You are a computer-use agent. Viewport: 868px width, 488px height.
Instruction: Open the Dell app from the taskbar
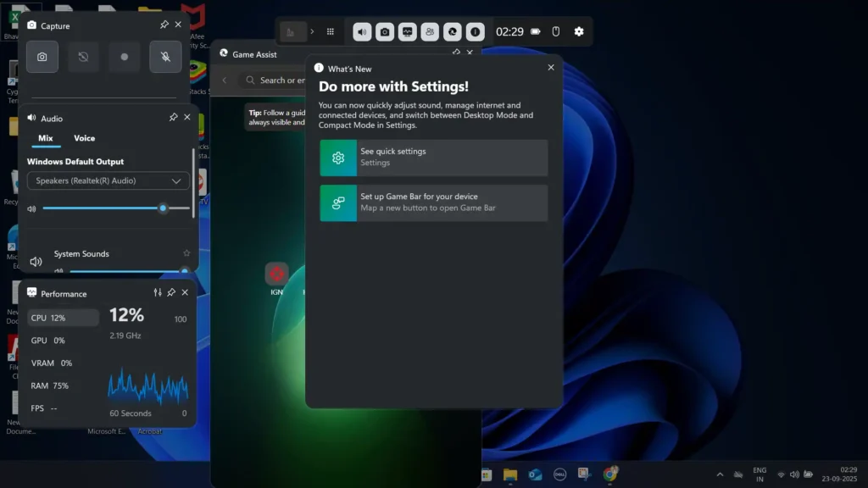coord(559,474)
